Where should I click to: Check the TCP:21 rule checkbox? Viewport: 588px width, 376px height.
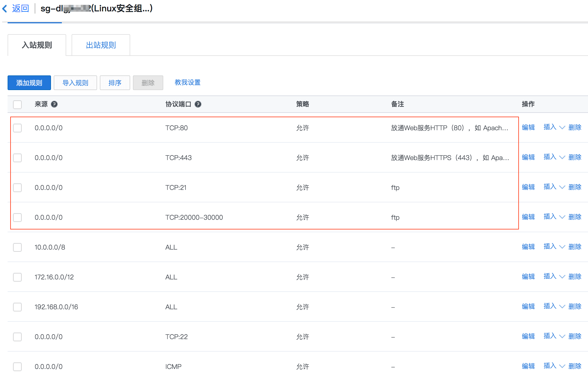point(17,187)
